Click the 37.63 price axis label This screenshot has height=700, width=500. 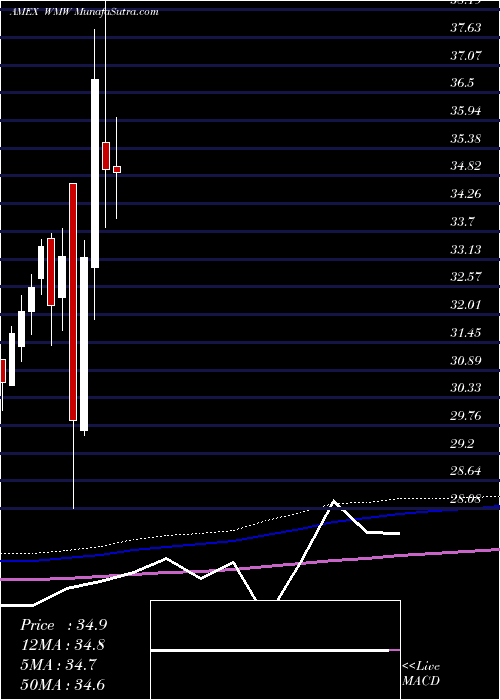(x=466, y=28)
